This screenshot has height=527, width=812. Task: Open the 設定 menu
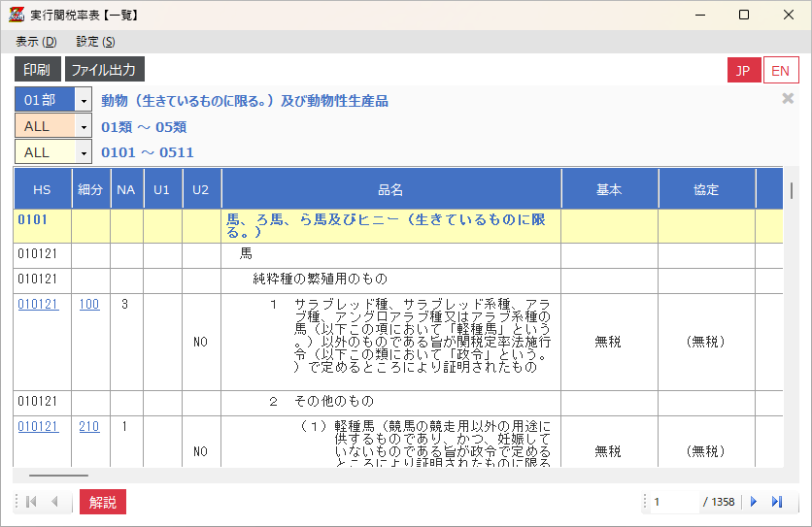pyautogui.click(x=95, y=42)
